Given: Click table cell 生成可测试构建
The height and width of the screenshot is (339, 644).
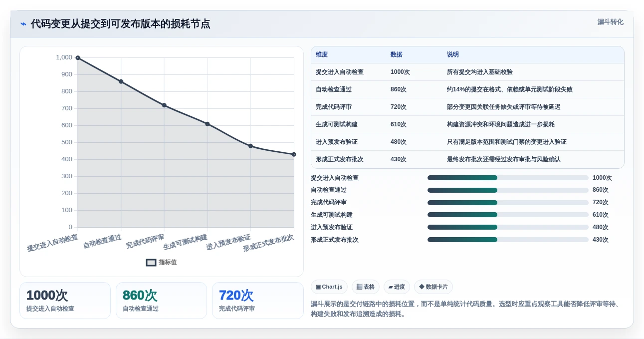Looking at the screenshot, I should [337, 124].
